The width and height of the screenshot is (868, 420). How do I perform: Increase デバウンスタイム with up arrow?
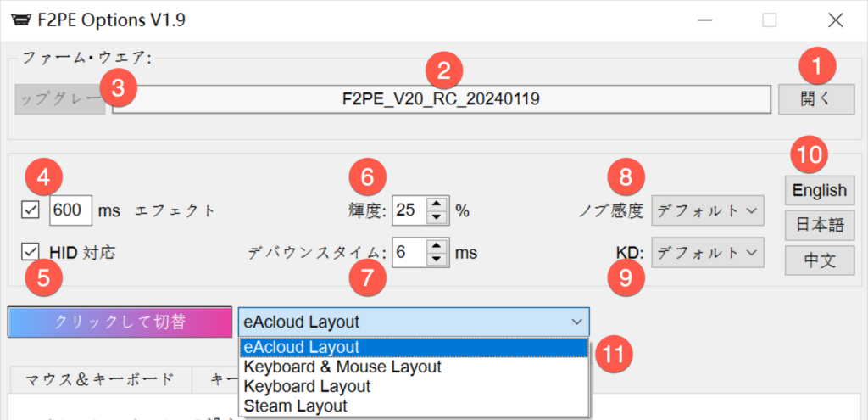click(x=438, y=246)
